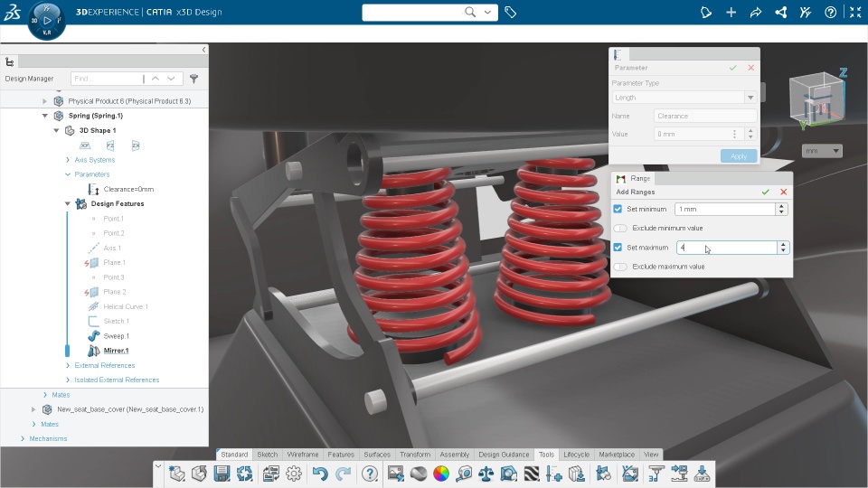868x488 pixels.
Task: Switch to the Assembly tab
Action: tap(455, 455)
